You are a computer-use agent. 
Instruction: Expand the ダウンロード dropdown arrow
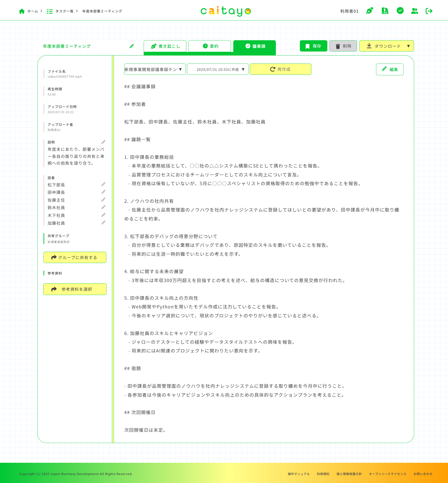(408, 46)
